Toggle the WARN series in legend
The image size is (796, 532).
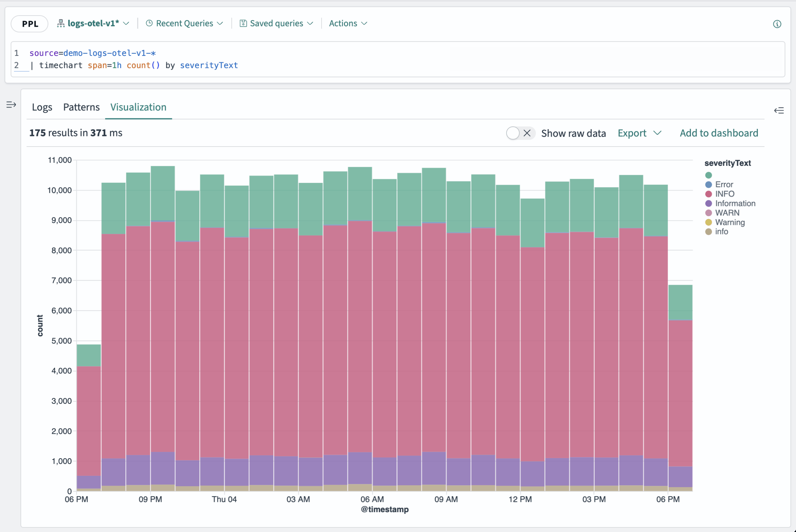727,213
